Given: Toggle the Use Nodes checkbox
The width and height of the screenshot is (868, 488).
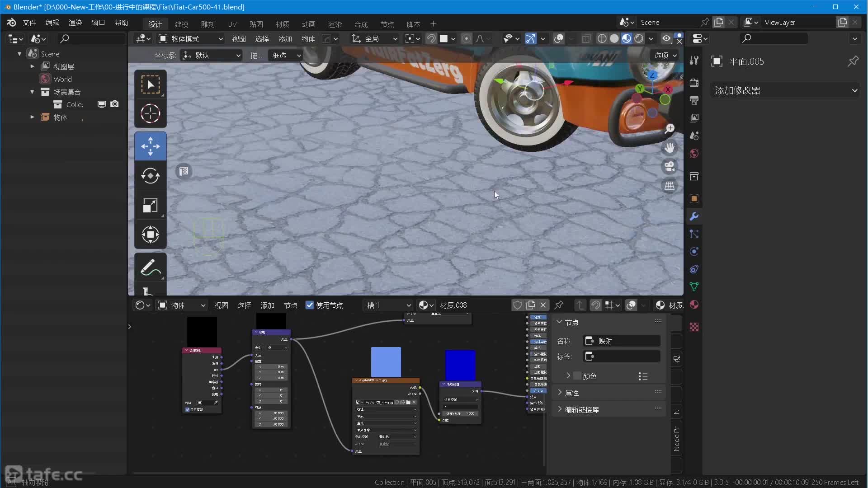Looking at the screenshot, I should tap(310, 305).
